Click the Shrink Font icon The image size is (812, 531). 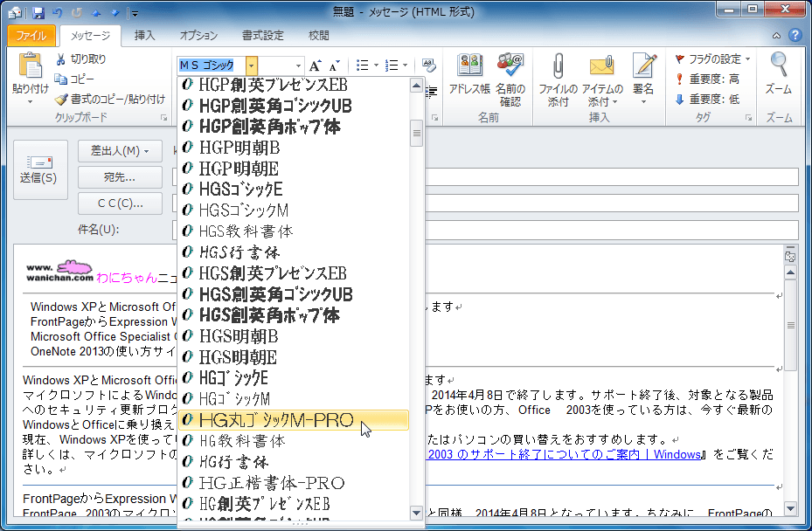(x=335, y=66)
